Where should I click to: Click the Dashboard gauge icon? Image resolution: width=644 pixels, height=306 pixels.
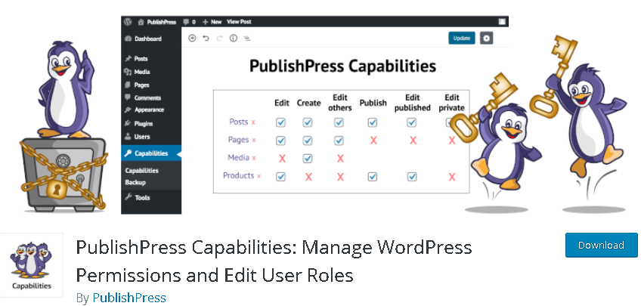pyautogui.click(x=128, y=39)
